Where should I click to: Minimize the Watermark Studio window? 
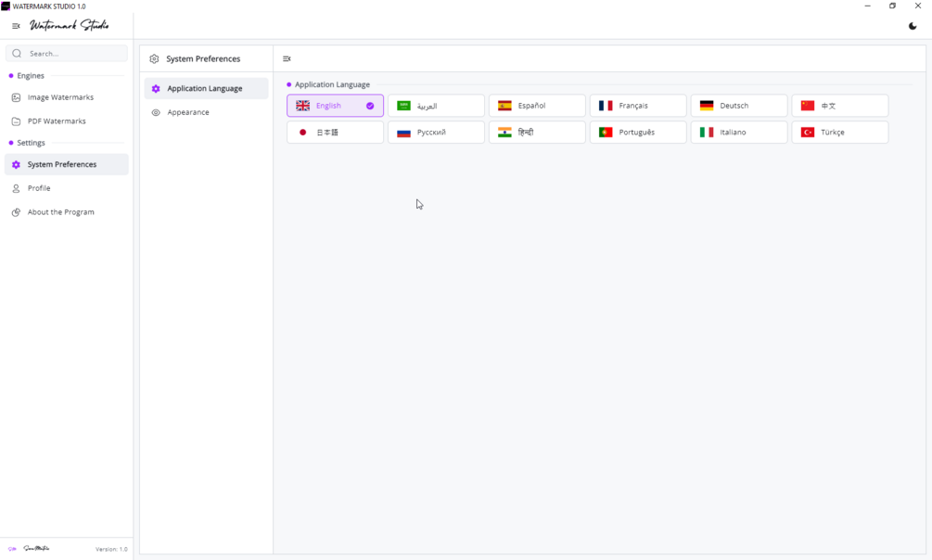point(868,6)
